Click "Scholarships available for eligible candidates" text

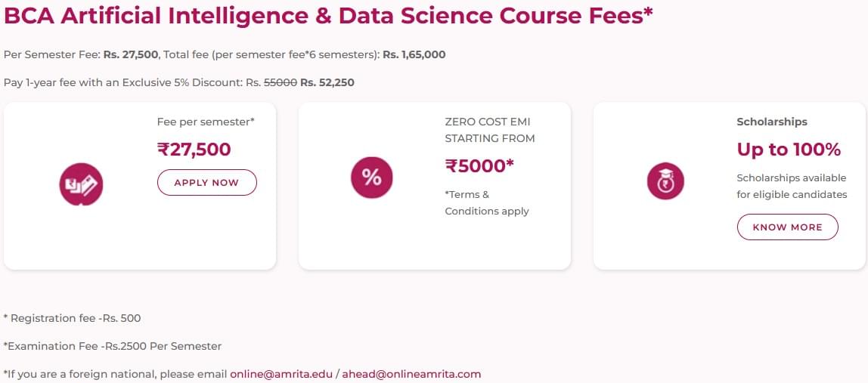(x=792, y=187)
